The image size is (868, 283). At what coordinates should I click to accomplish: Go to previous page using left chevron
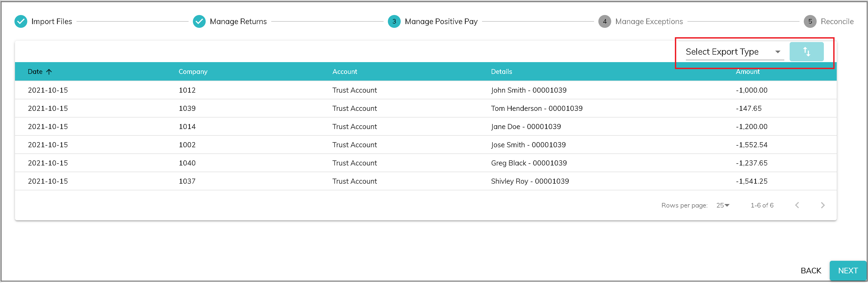[x=797, y=205]
